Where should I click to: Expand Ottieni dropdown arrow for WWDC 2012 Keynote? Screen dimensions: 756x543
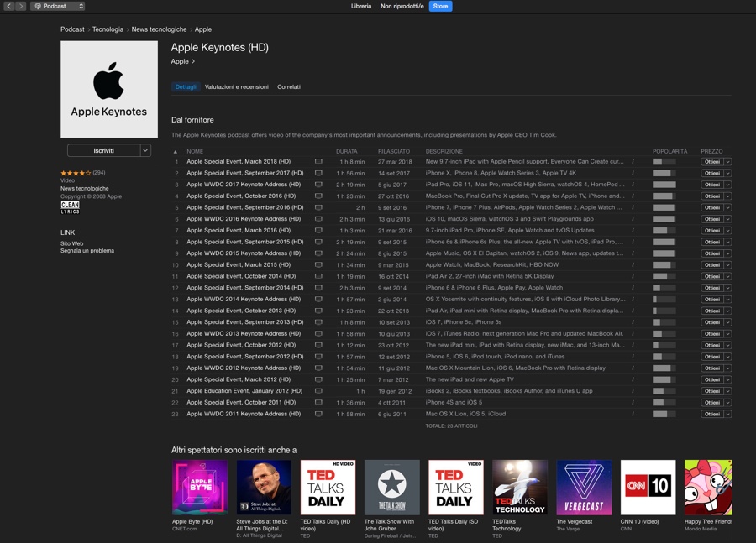(728, 368)
